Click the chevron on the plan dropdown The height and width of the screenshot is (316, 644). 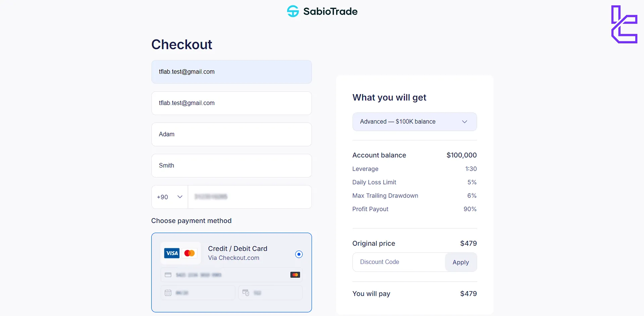point(465,122)
